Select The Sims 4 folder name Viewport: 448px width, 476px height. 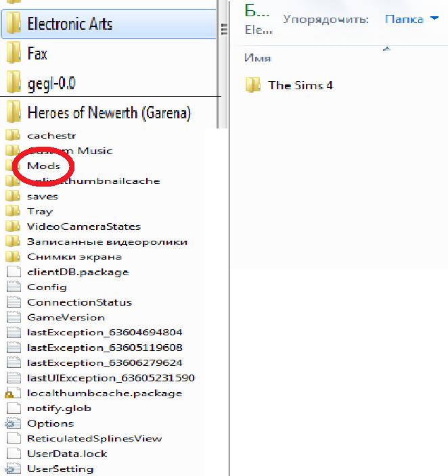coord(300,85)
